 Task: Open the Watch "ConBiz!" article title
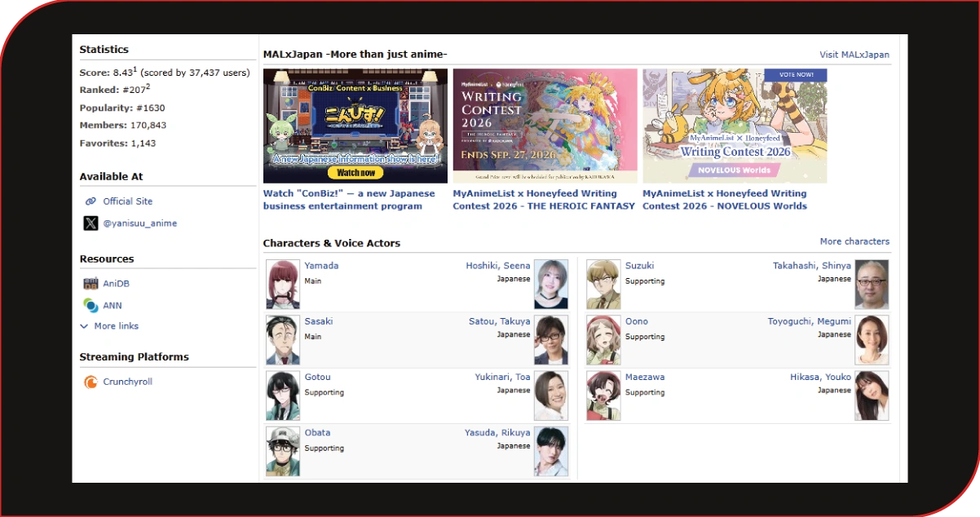349,200
